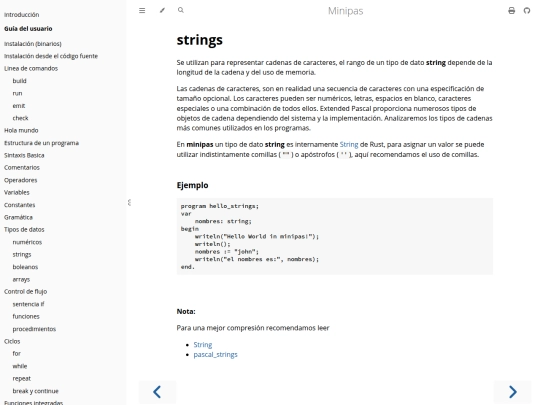Open sentencia if subsection
Viewport: 540px width, 405px height.
[x=28, y=304]
